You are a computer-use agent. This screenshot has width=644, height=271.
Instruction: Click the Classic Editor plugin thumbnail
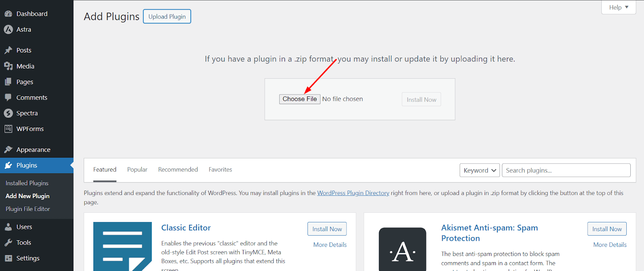click(122, 246)
